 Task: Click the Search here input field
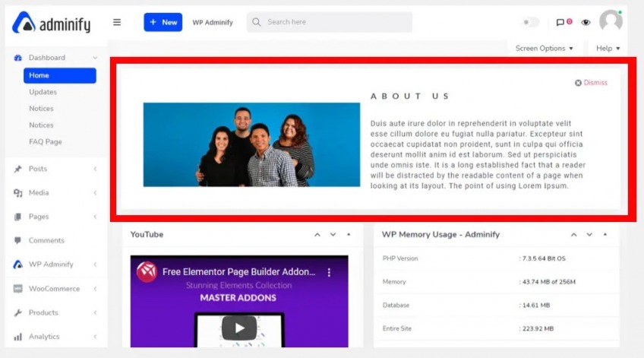pyautogui.click(x=334, y=22)
